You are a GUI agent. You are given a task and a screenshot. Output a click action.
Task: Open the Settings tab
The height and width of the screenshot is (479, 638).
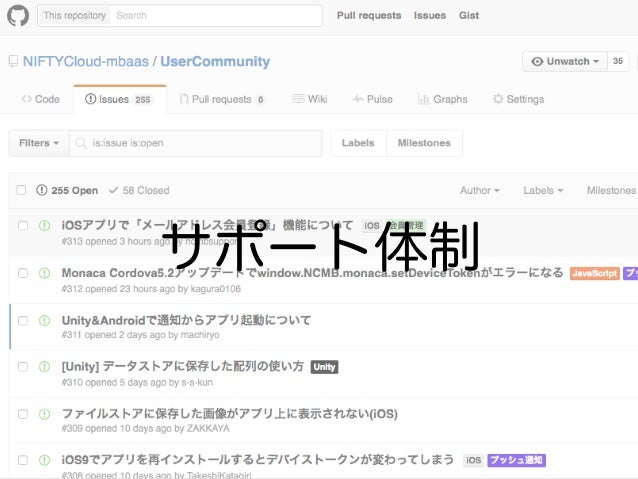click(x=518, y=99)
